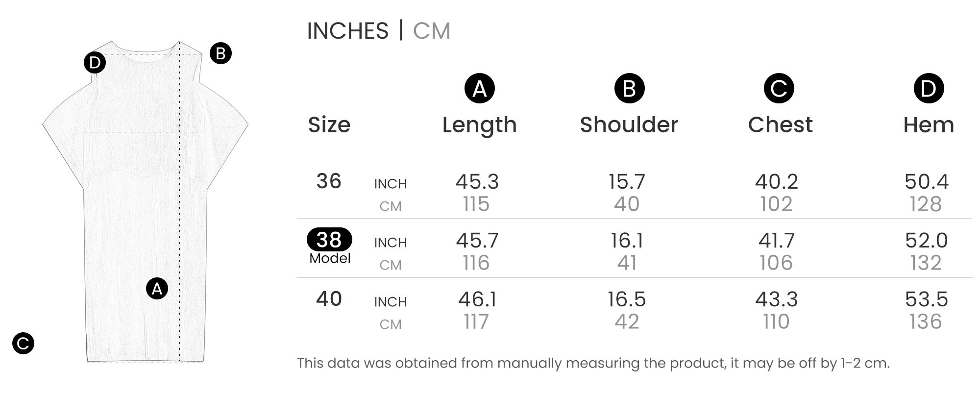Viewport: 980px width, 395px height.
Task: Click the Size column header
Action: pos(329,125)
